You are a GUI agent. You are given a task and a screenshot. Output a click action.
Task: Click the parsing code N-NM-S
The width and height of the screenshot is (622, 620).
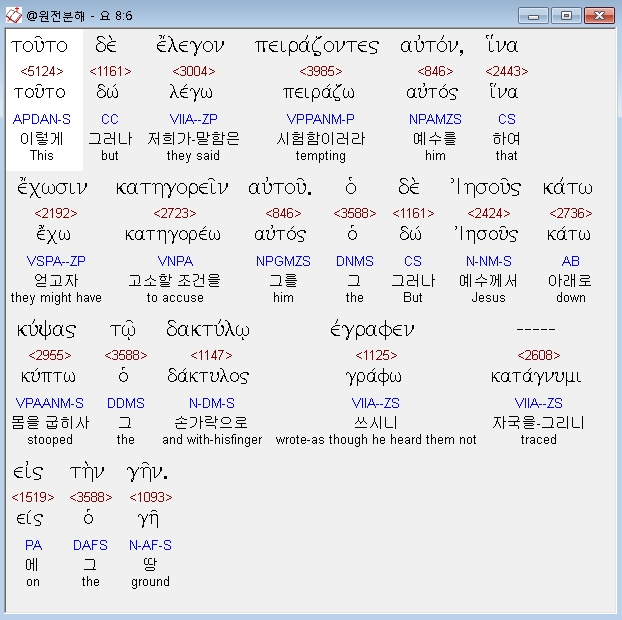(489, 261)
